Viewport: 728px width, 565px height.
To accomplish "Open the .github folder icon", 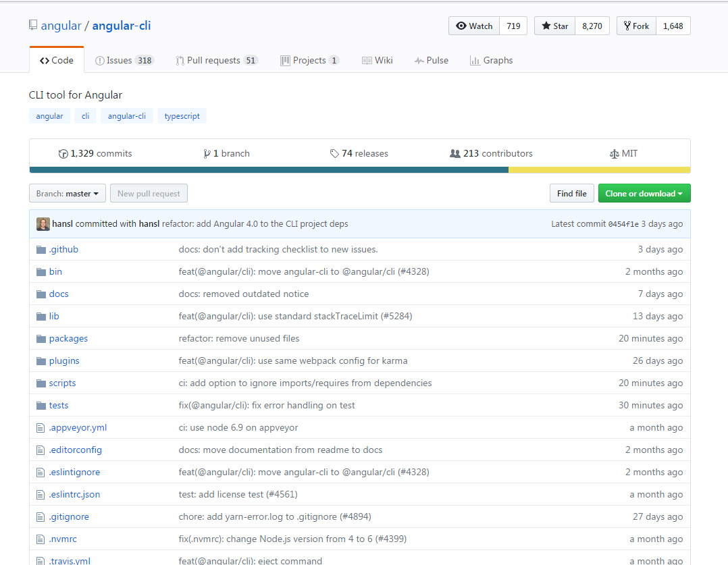I will tap(41, 250).
